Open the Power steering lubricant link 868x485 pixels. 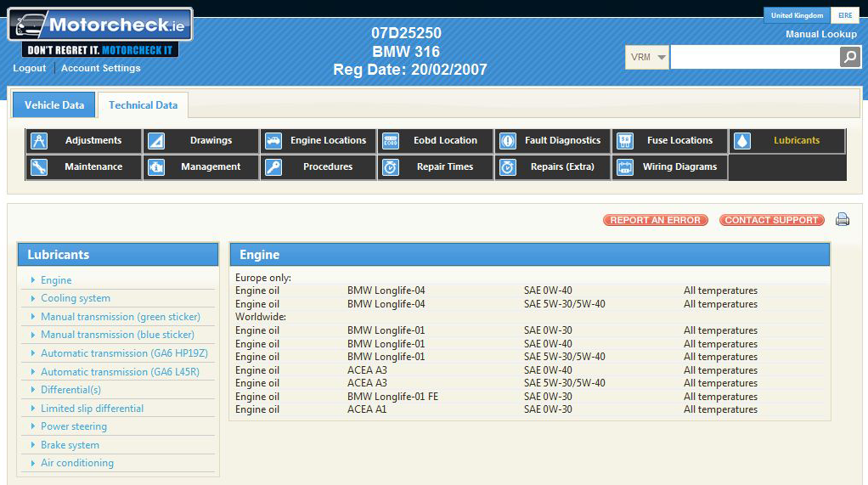click(x=74, y=426)
